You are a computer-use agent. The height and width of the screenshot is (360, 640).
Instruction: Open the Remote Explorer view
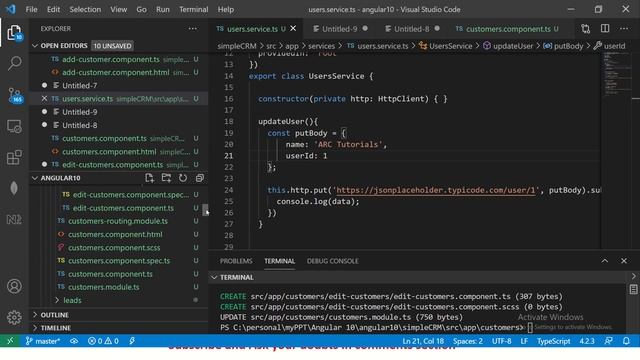pyautogui.click(x=14, y=126)
